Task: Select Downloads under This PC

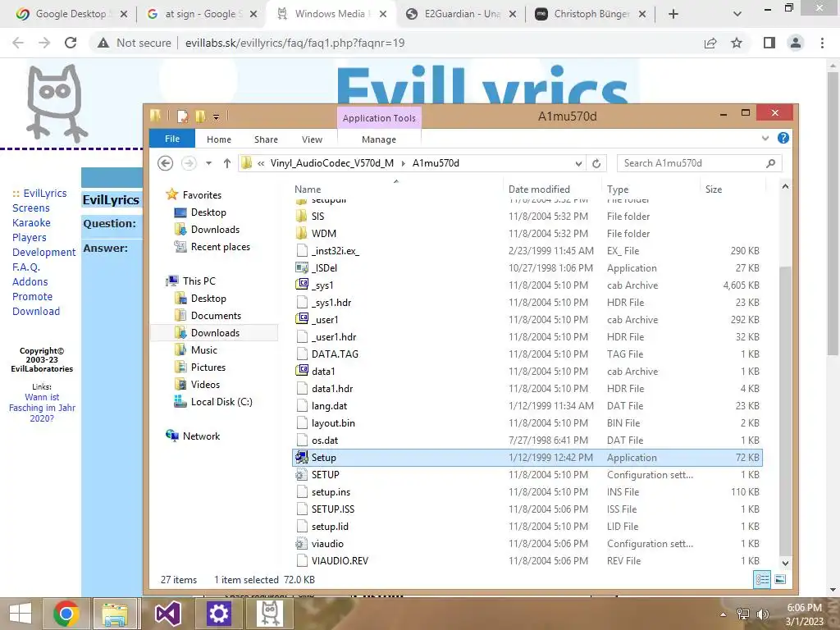Action: [x=215, y=333]
